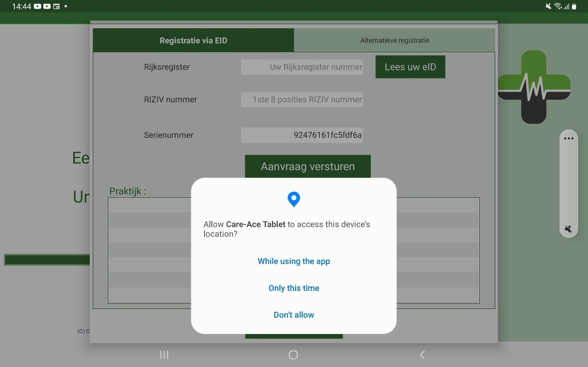Allow location While using the app
588x367 pixels.
pyautogui.click(x=294, y=261)
